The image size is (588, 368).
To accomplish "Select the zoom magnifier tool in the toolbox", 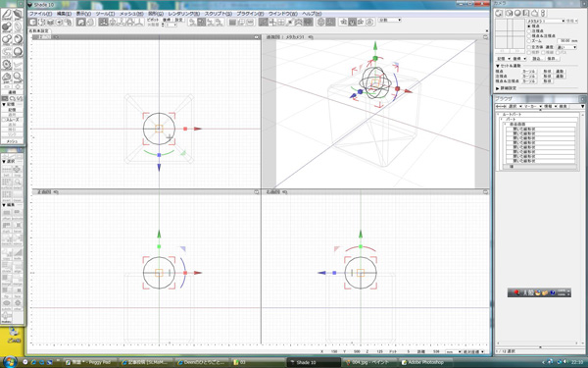I will (x=18, y=77).
